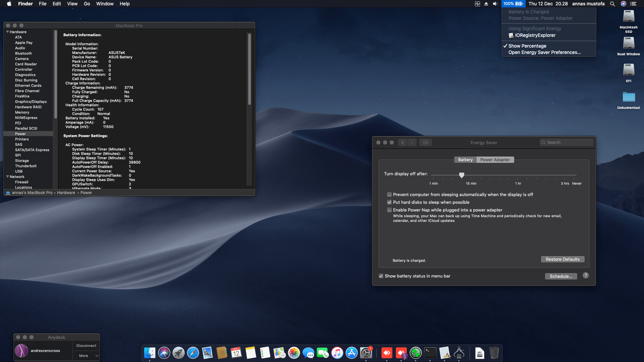Click the Turn display off slider handle
The height and width of the screenshot is (362, 644).
[462, 175]
